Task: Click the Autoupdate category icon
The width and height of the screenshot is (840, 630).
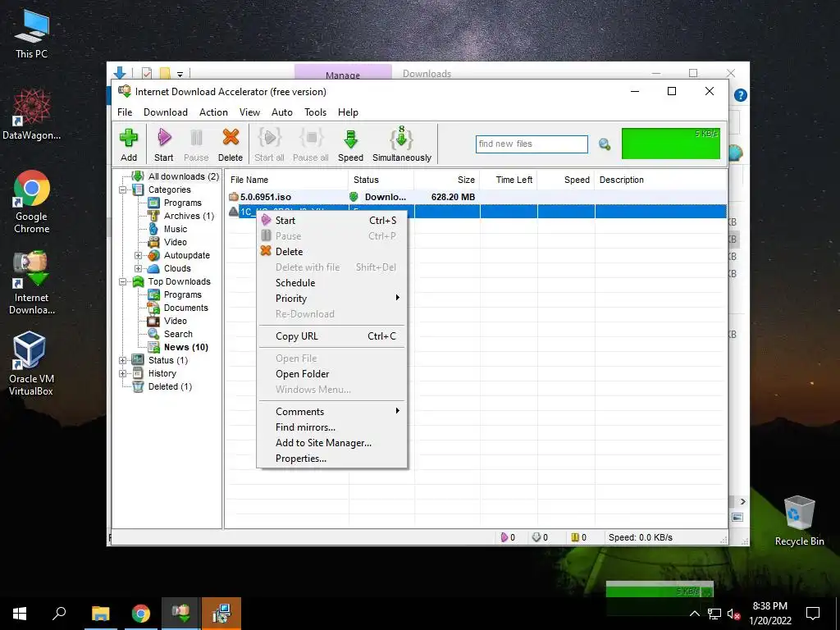Action: tap(153, 256)
